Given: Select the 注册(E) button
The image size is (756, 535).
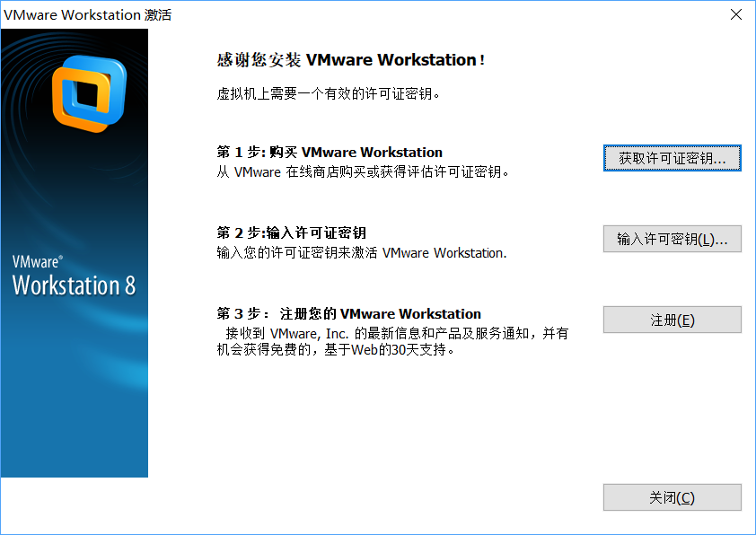Looking at the screenshot, I should pyautogui.click(x=672, y=320).
